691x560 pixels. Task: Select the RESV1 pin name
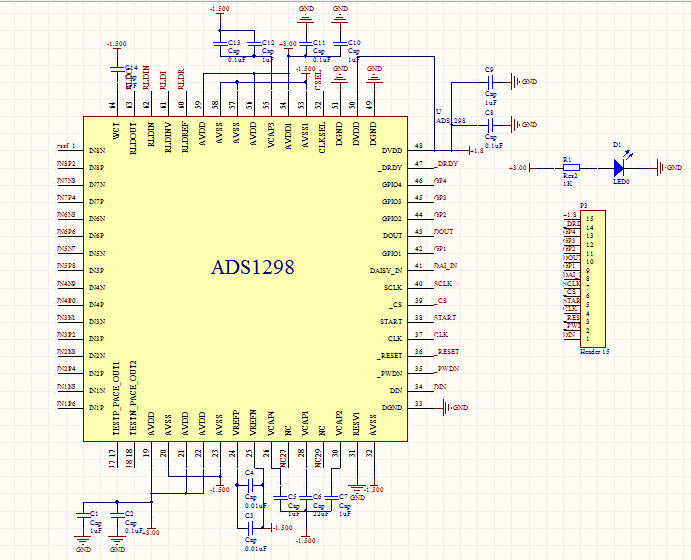point(357,424)
